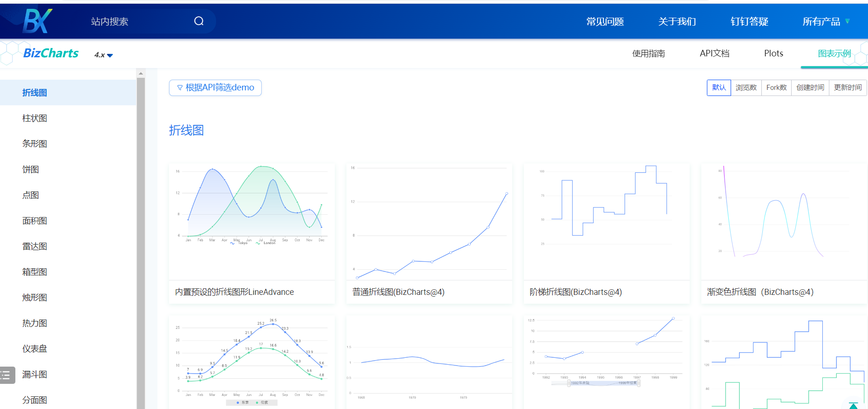Focus the 站内搜索 search field
868x409 pixels.
pyautogui.click(x=140, y=21)
